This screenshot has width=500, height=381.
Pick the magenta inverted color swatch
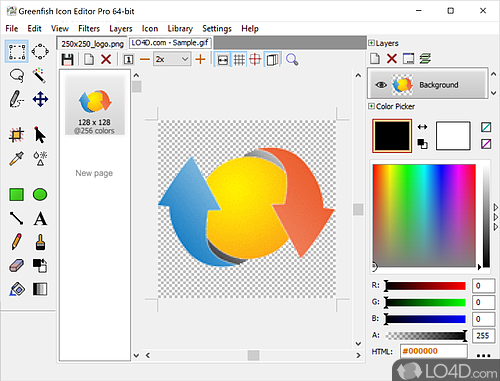[486, 144]
